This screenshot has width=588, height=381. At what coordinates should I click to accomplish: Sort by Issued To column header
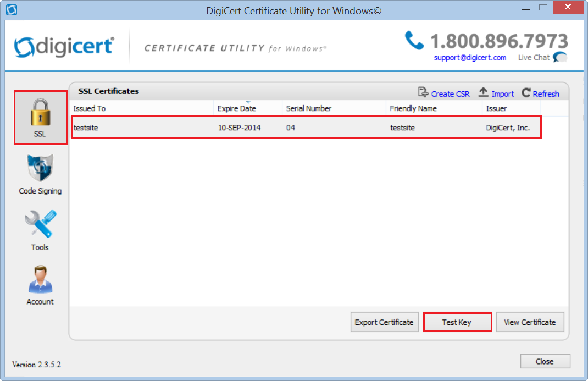[x=89, y=108]
